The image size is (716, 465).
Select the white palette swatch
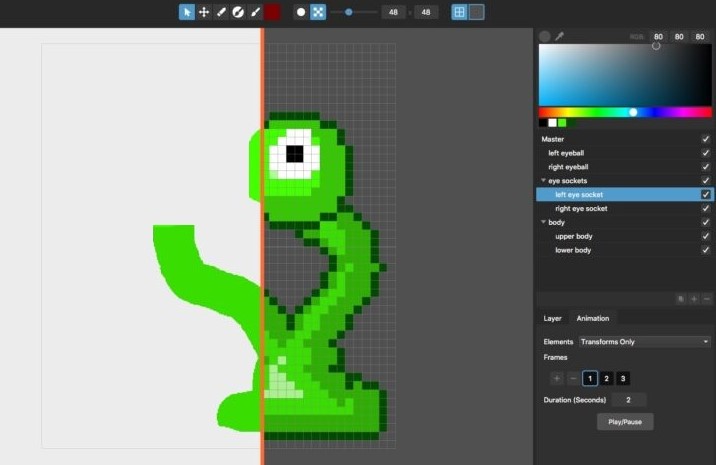point(553,123)
